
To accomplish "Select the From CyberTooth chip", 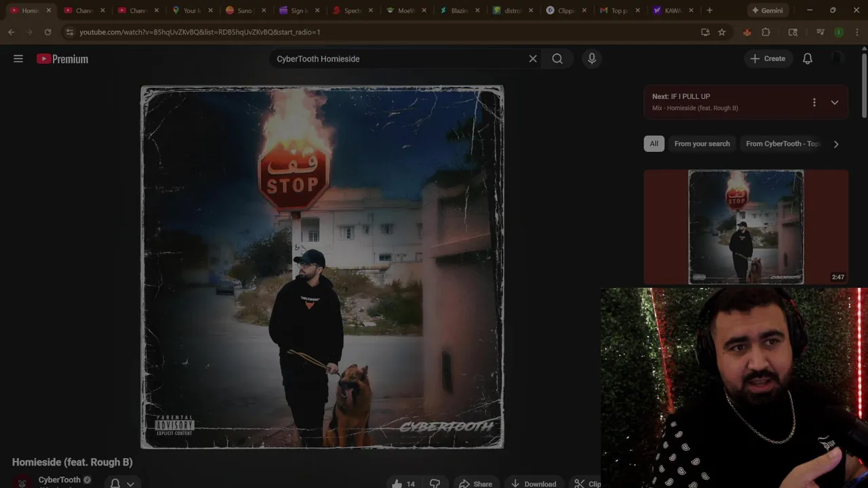I will (783, 144).
